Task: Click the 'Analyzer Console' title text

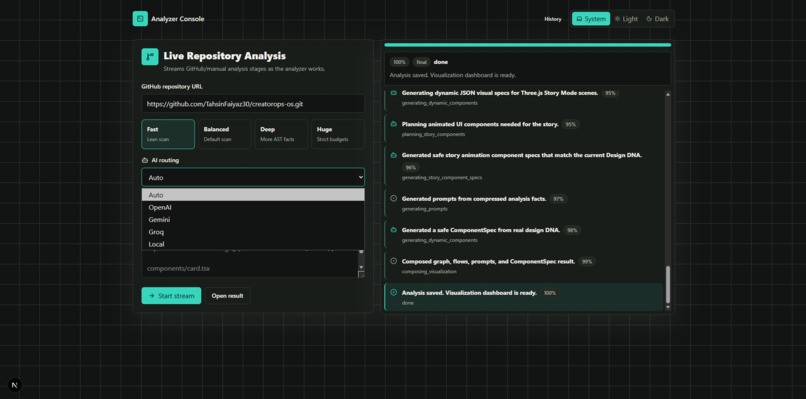Action: click(x=177, y=19)
